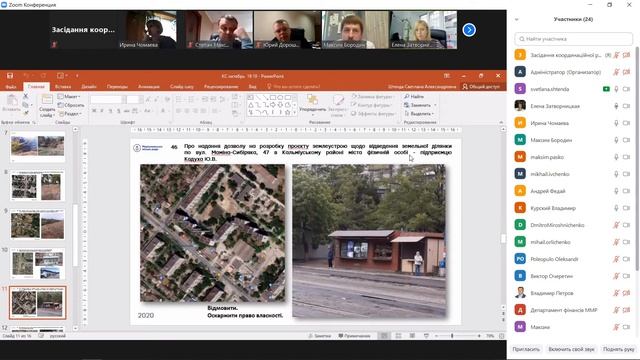
Task: Click next video gallery arrow button
Action: 469,30
